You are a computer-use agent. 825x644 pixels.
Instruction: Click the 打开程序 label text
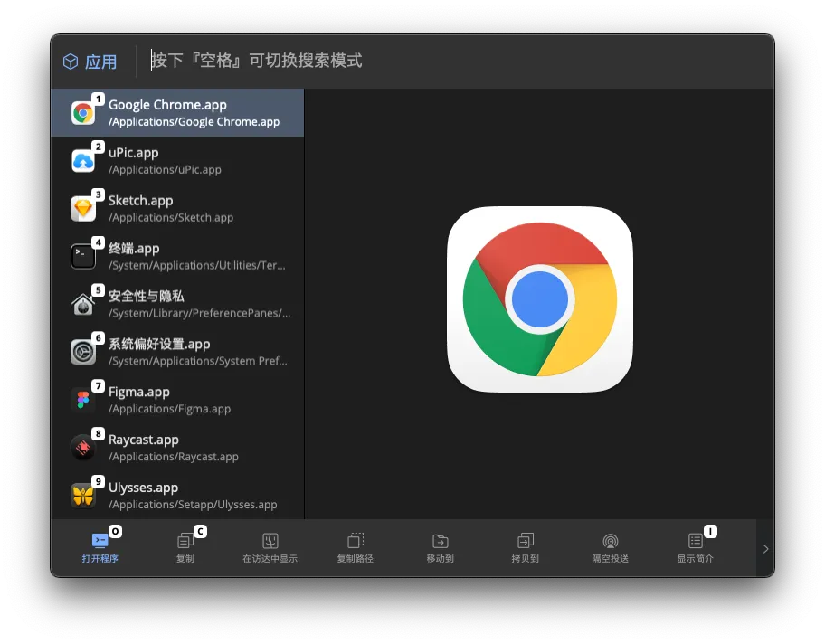click(x=100, y=559)
